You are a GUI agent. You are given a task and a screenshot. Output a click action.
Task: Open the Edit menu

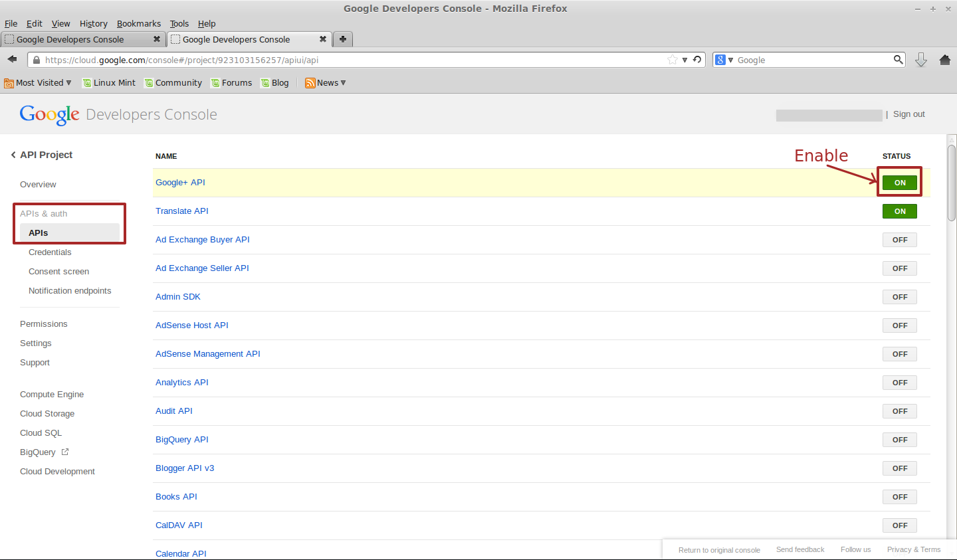pos(35,23)
